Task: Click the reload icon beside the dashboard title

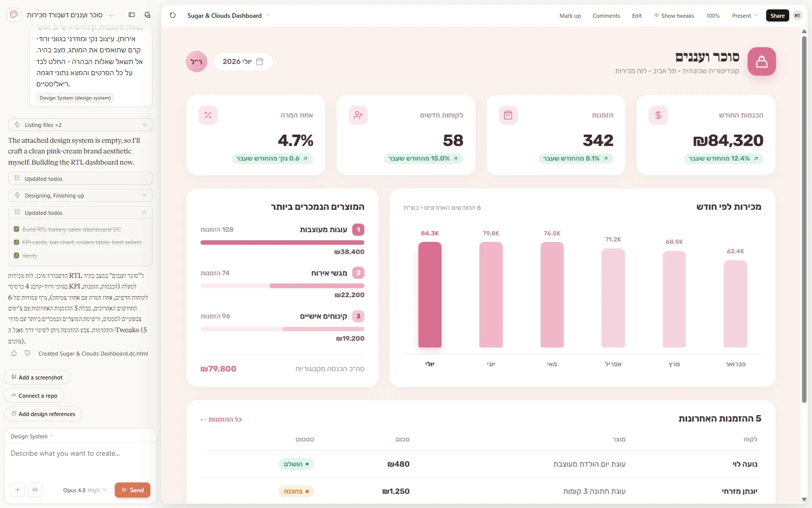Action: click(x=173, y=15)
